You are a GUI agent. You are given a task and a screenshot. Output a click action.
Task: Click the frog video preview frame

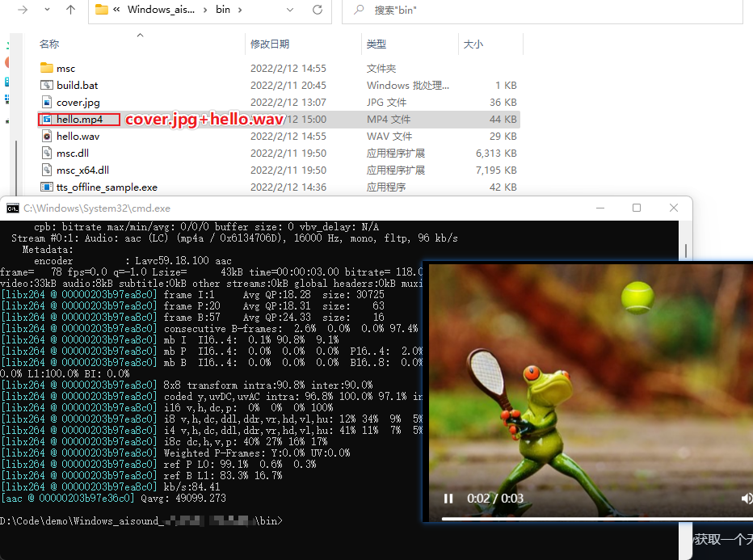(591, 391)
